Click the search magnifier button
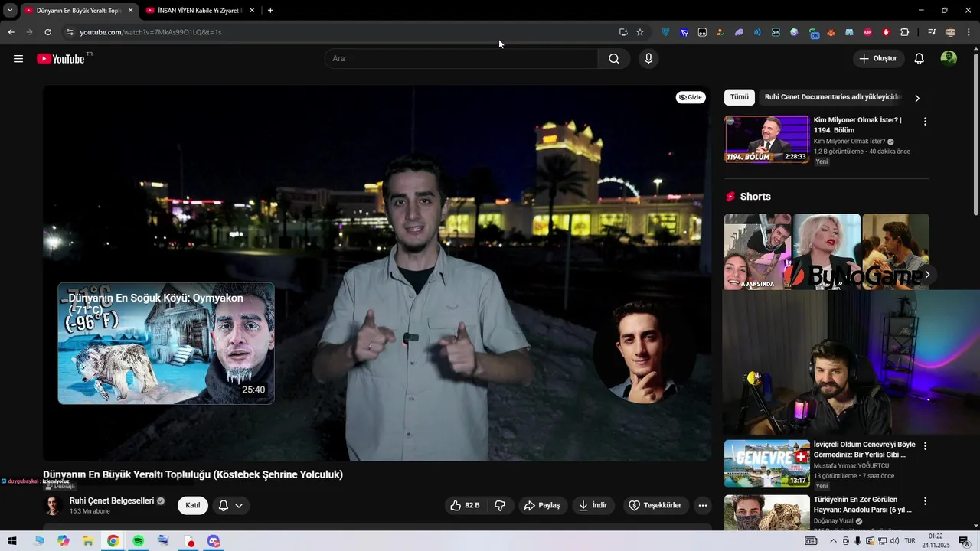 coord(614,59)
